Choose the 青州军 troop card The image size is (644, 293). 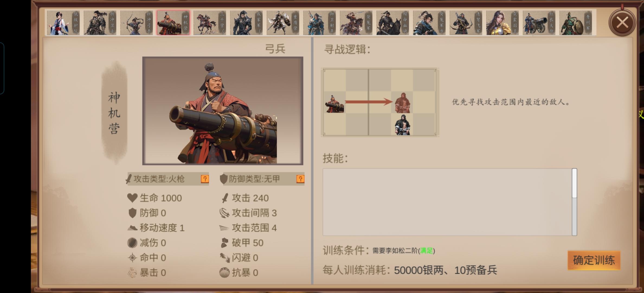(575, 23)
